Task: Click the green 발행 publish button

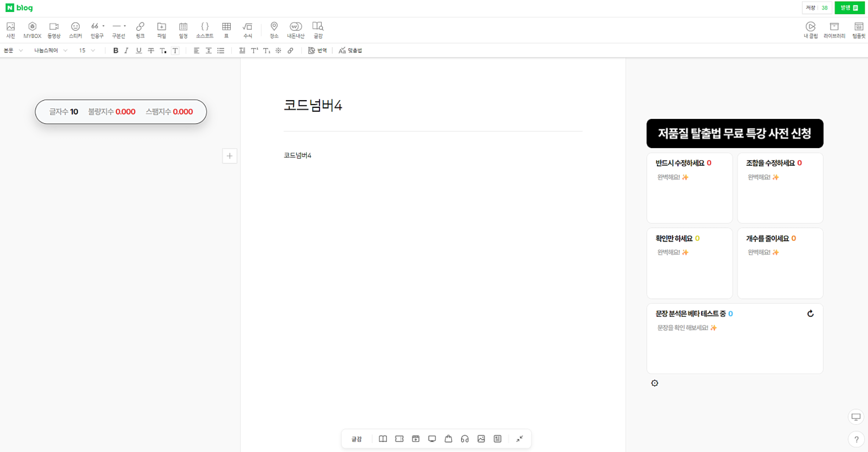Action: point(849,8)
